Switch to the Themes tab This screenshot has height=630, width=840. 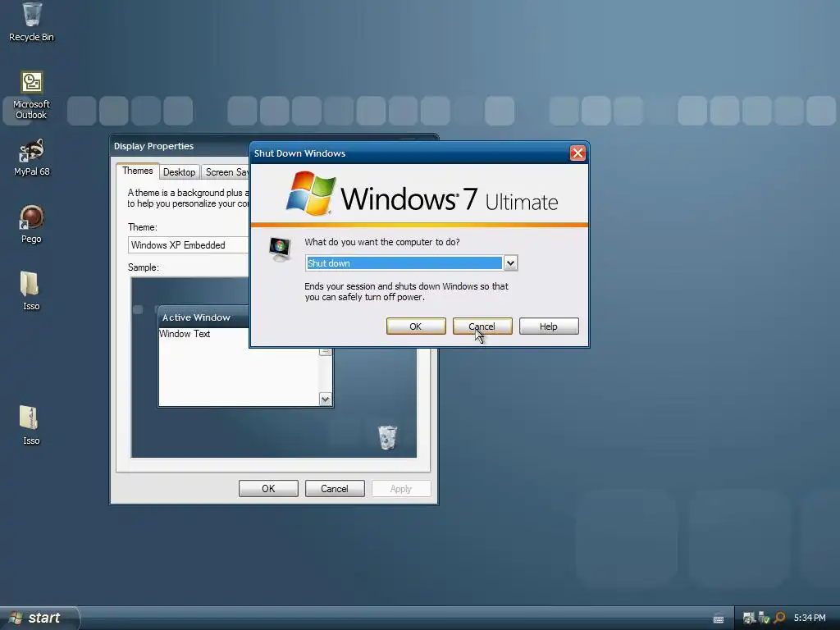tap(138, 171)
